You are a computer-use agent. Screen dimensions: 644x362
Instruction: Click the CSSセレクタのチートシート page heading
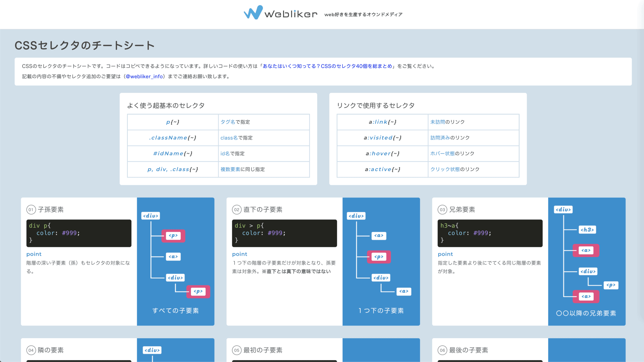click(85, 45)
